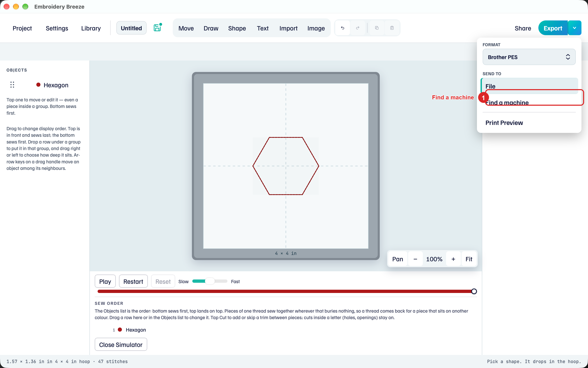Choose File under Send To
588x368 pixels.
point(530,86)
